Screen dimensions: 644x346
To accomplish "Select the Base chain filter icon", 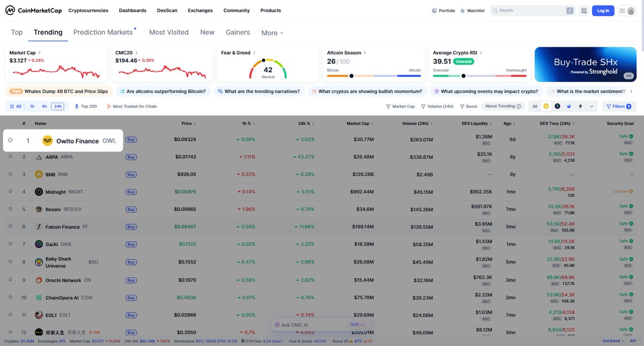I will click(568, 106).
